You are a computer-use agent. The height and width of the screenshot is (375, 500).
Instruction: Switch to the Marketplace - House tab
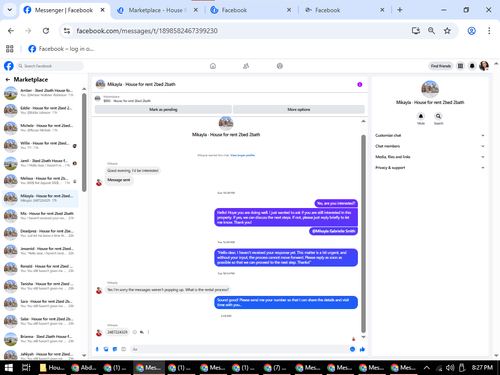[x=157, y=10]
